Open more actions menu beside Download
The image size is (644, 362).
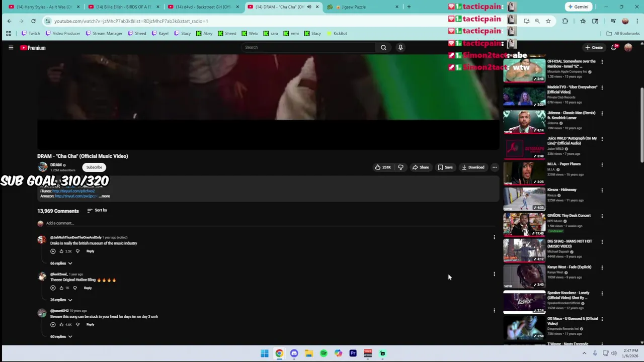click(495, 167)
